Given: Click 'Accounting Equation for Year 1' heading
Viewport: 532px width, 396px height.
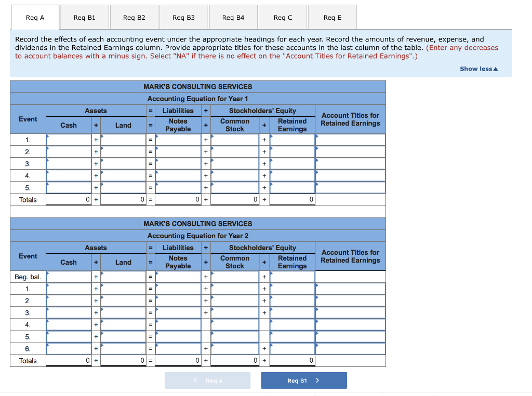Looking at the screenshot, I should point(198,99).
